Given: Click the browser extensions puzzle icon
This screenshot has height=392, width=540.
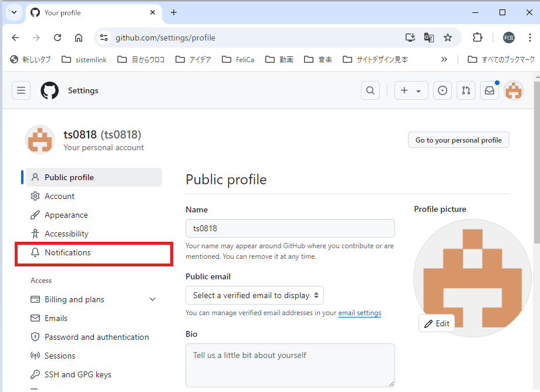Looking at the screenshot, I should tap(477, 37).
